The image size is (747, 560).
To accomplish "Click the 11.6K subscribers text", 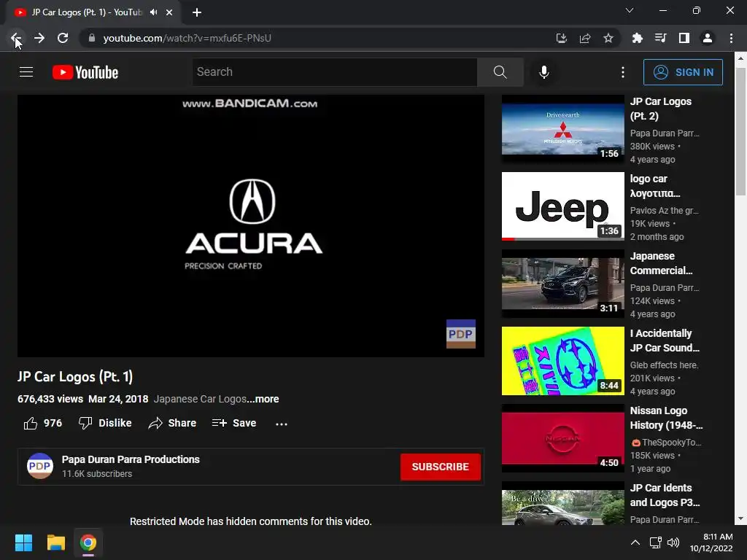I will (97, 474).
